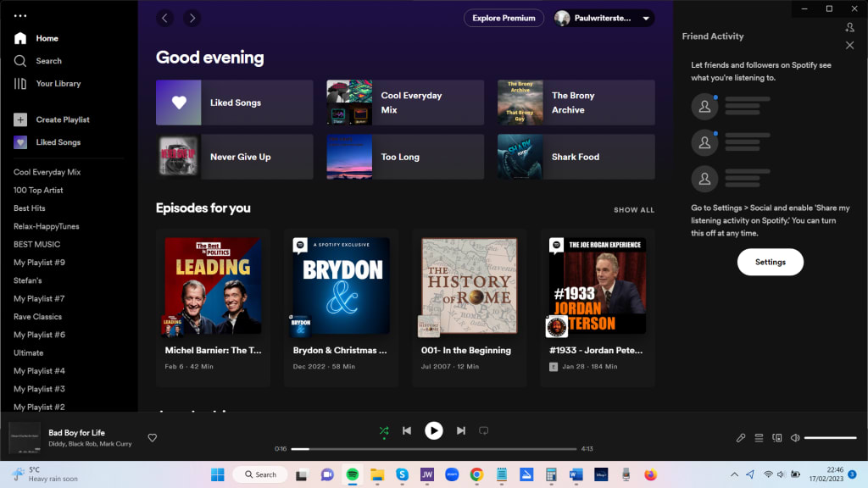This screenshot has height=488, width=868.
Task: Select Ultimate playlist
Action: click(x=28, y=352)
